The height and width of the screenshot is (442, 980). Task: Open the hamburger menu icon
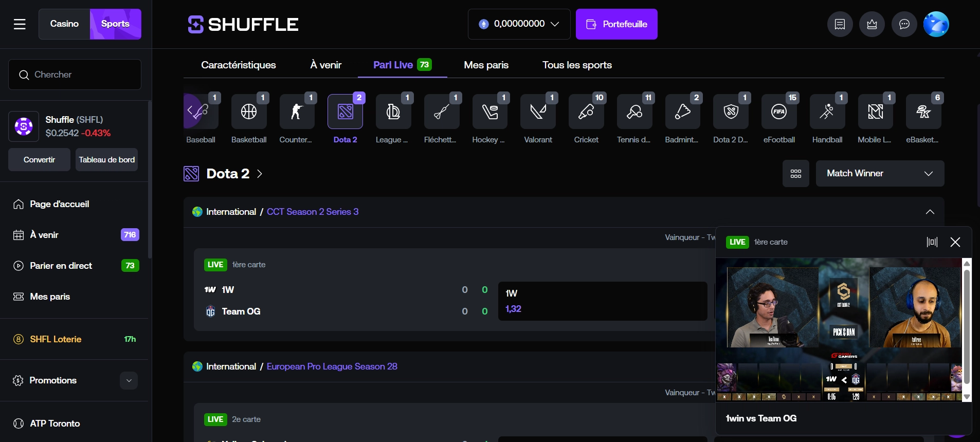click(x=20, y=24)
